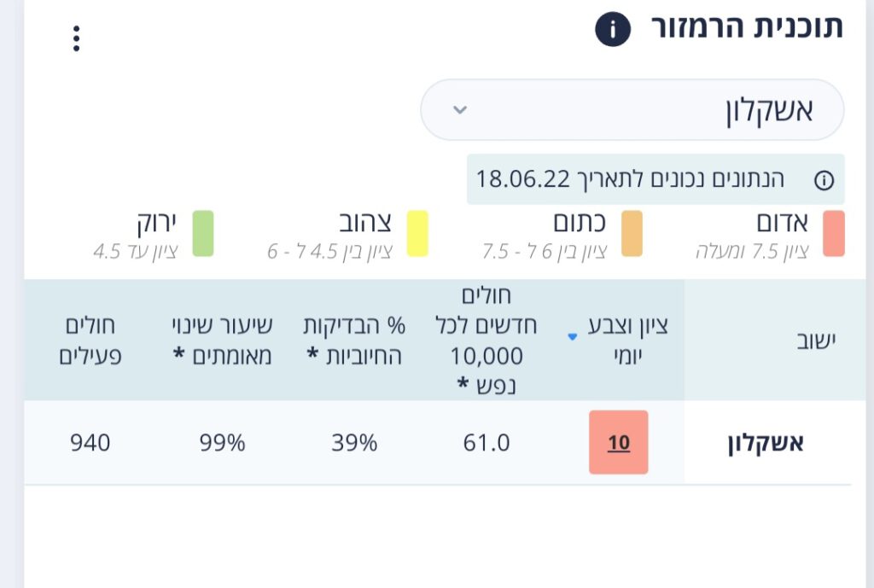This screenshot has height=588, width=874.
Task: Click the red אדום legend swatch
Action: [834, 234]
